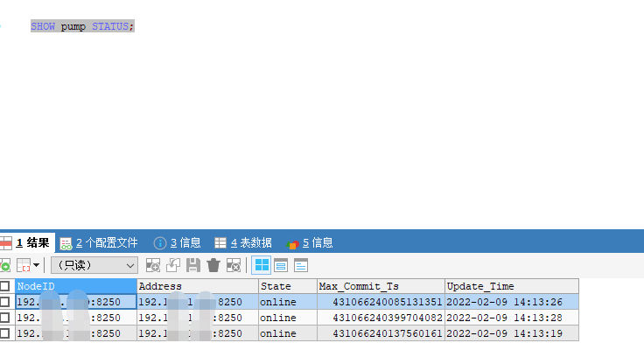The image size is (644, 357).
Task: Click the refresh result icon with green arrow
Action: [4, 265]
